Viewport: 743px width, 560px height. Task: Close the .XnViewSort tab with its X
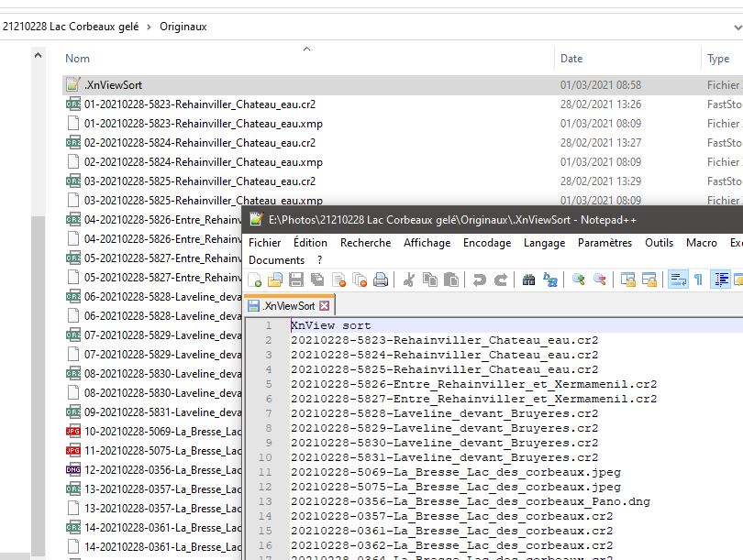[324, 306]
